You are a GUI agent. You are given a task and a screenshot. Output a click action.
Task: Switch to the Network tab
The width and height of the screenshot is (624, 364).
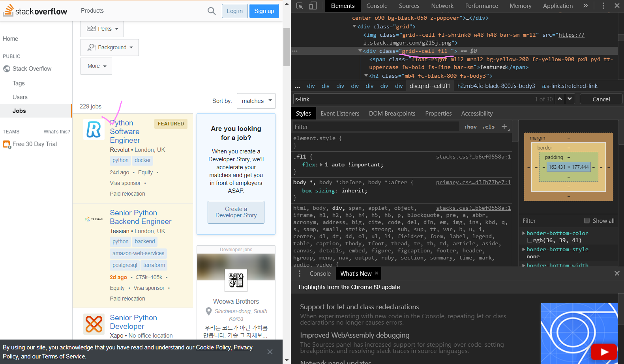[442, 6]
